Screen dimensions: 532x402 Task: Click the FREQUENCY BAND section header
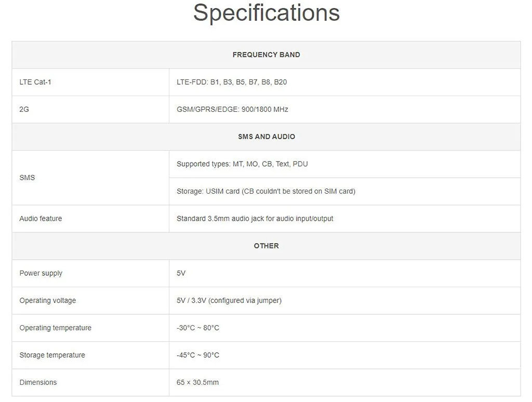point(266,55)
